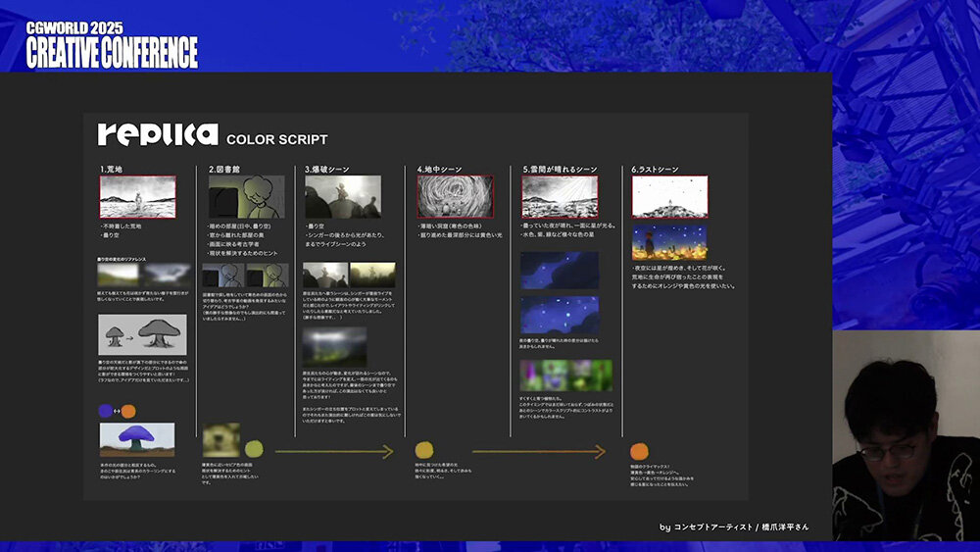Image resolution: width=980 pixels, height=552 pixels.
Task: Select the 3.爆破シーン top sketch image
Action: click(x=342, y=197)
